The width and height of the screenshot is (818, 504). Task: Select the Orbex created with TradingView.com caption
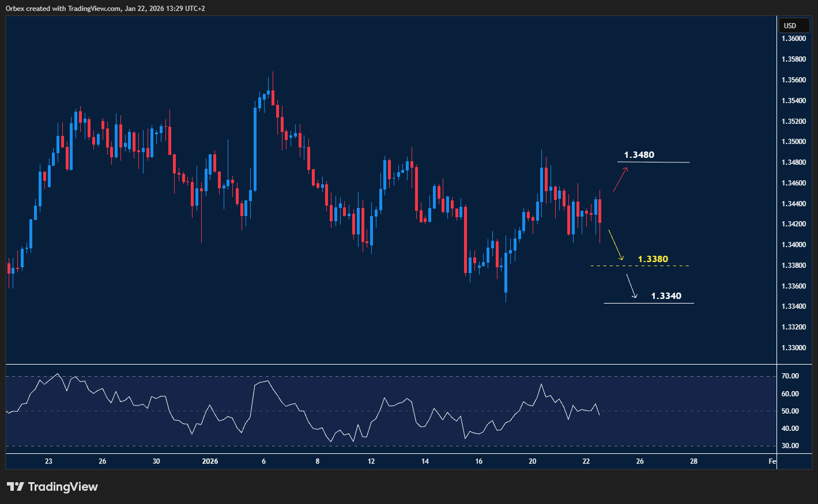[x=105, y=8]
